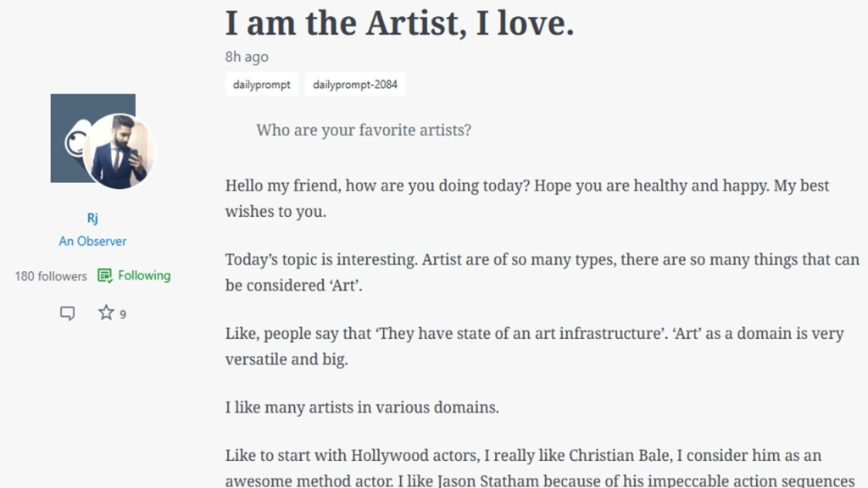Open the author name link Rj
Image resolution: width=868 pixels, height=488 pixels.
point(92,219)
